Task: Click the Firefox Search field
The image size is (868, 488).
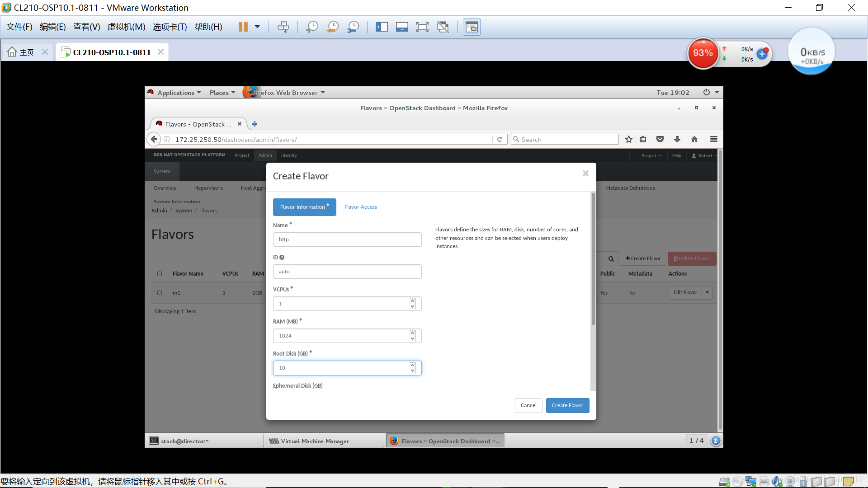Action: click(x=565, y=139)
